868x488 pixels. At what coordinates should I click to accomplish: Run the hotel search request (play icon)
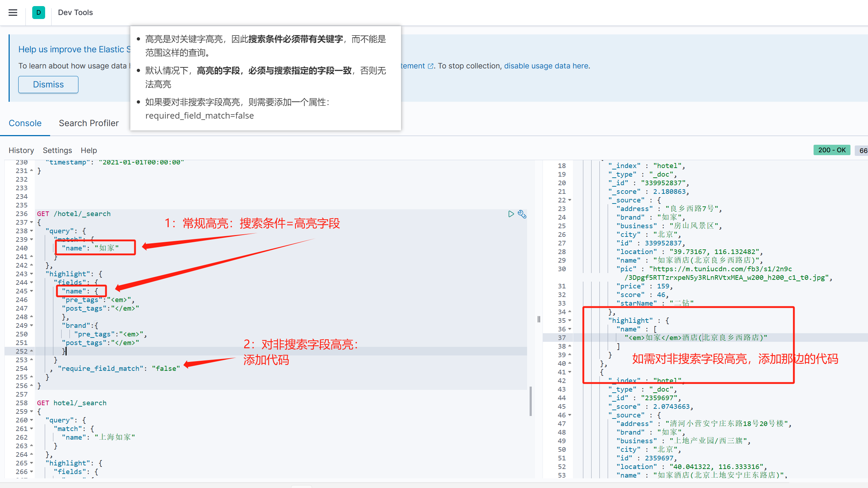click(x=511, y=214)
